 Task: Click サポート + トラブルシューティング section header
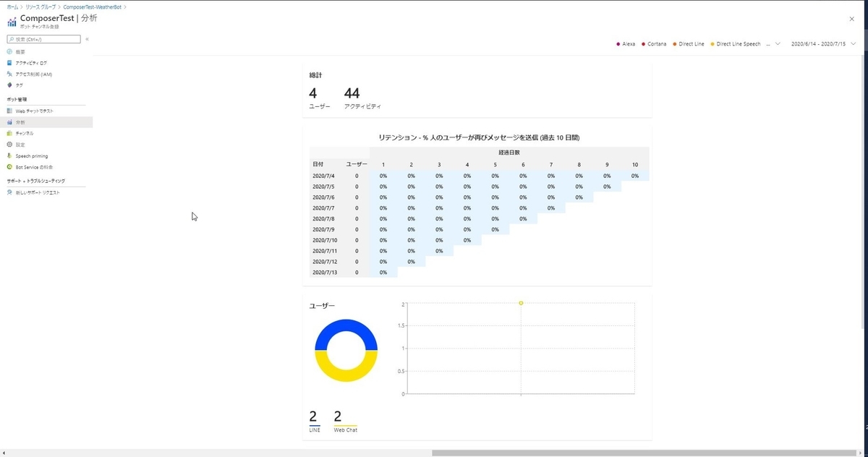(35, 181)
